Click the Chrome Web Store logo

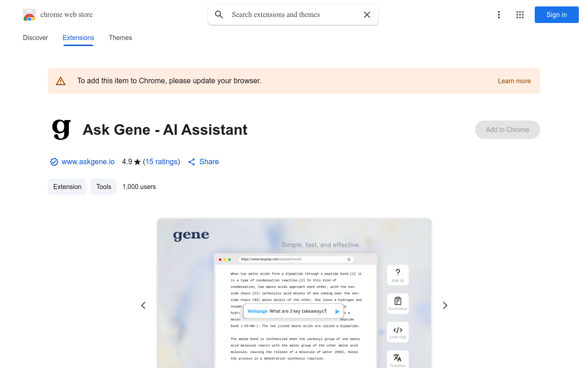tap(29, 15)
